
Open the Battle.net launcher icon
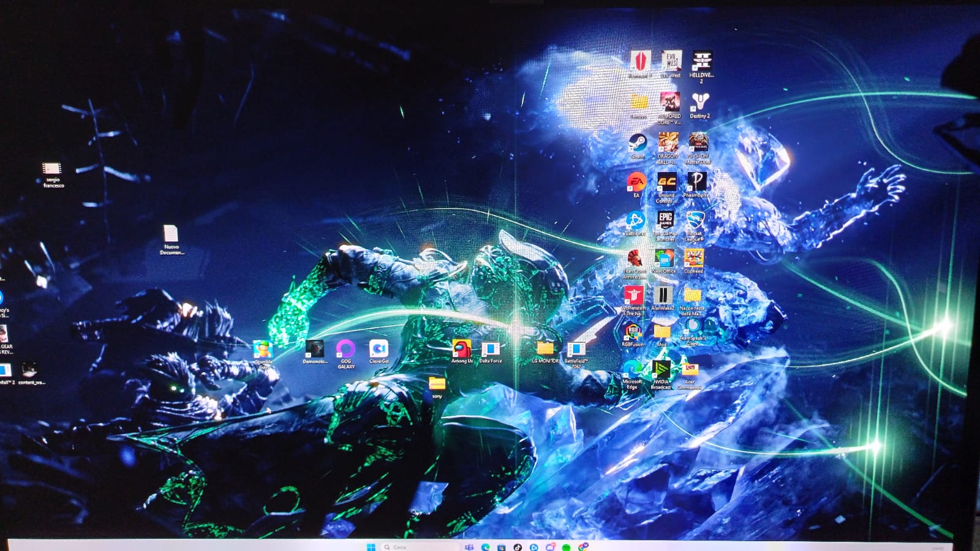coord(635,220)
